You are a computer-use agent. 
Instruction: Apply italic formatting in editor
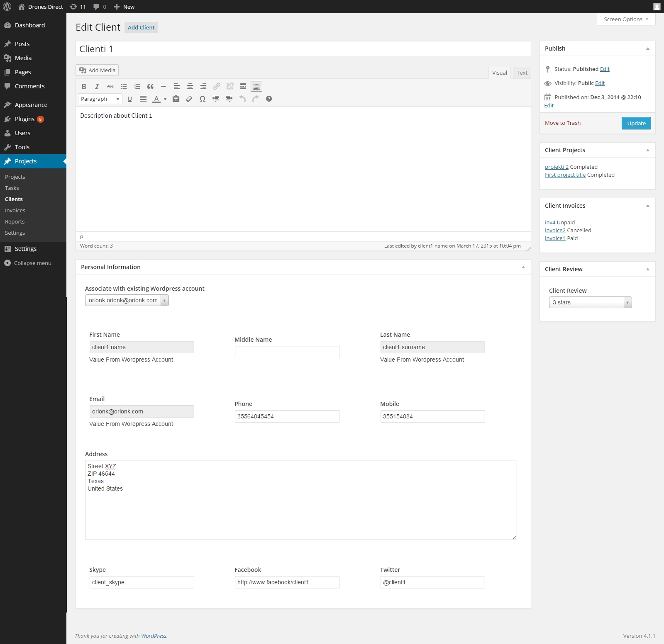(x=97, y=86)
